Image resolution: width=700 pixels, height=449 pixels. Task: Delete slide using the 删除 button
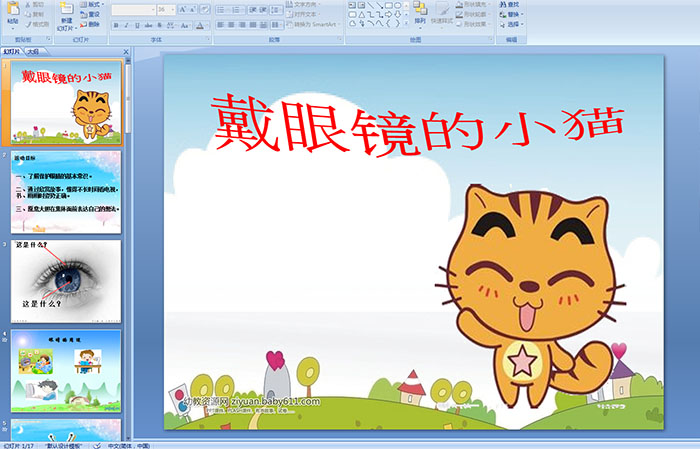click(x=90, y=24)
